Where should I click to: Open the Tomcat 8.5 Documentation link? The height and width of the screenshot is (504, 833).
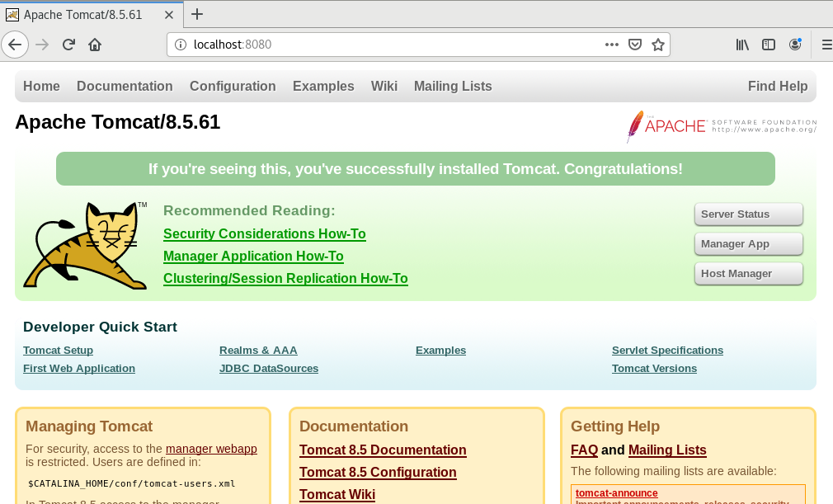point(383,450)
